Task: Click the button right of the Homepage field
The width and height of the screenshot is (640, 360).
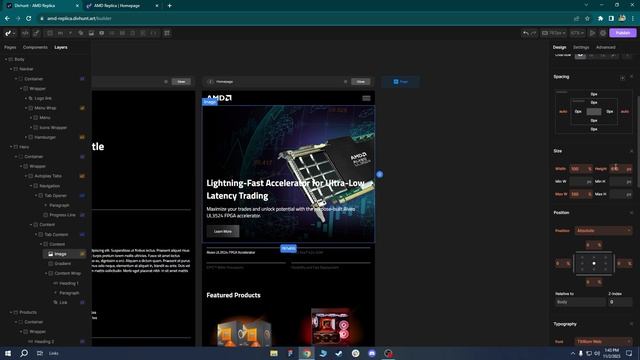Action: [361, 82]
